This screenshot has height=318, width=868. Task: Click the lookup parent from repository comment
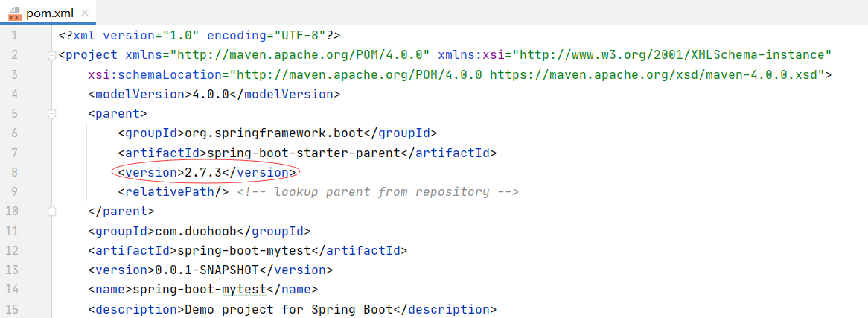pyautogui.click(x=377, y=192)
